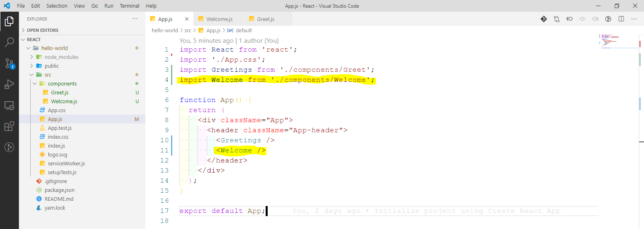
Task: Switch to the Welcome.js tab
Action: tap(219, 19)
